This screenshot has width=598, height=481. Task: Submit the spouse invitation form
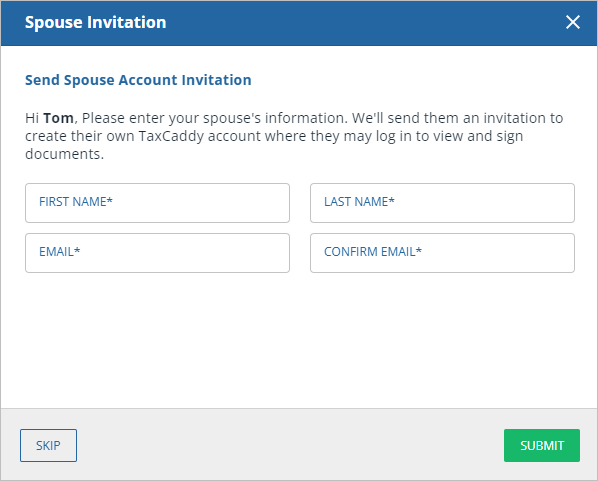pos(542,446)
